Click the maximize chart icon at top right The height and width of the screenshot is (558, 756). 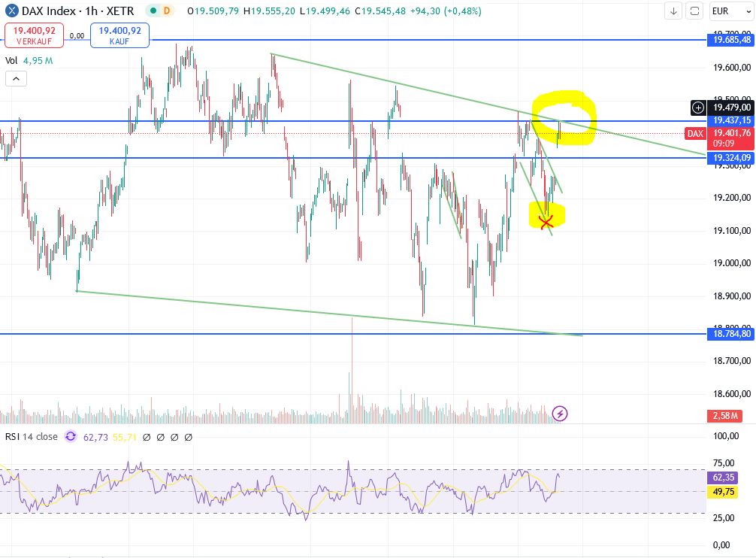pos(694,11)
